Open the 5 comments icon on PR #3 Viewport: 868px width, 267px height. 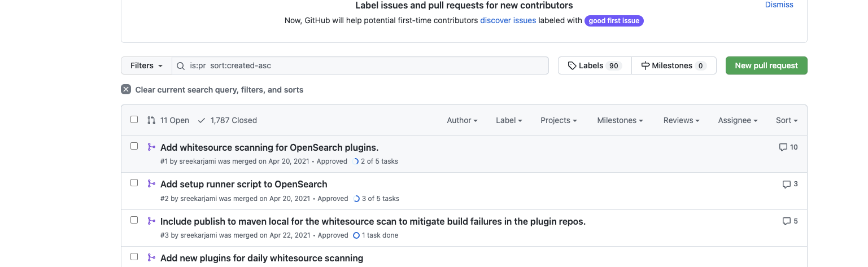click(790, 221)
